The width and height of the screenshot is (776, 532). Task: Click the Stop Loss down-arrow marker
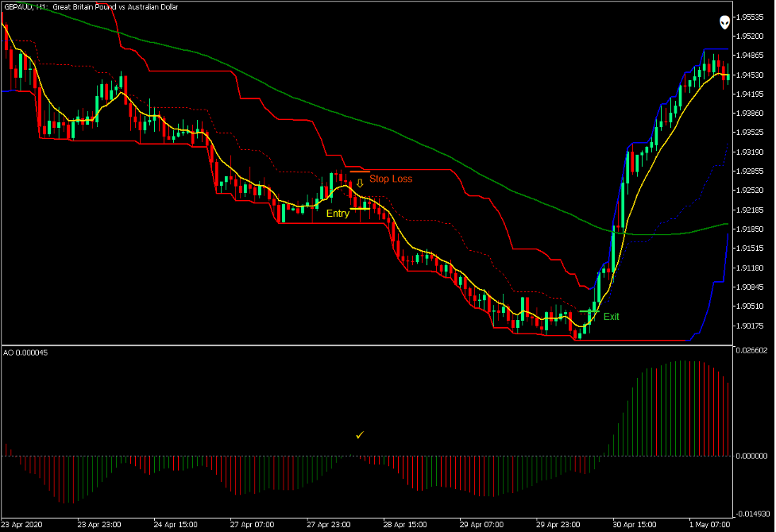359,183
